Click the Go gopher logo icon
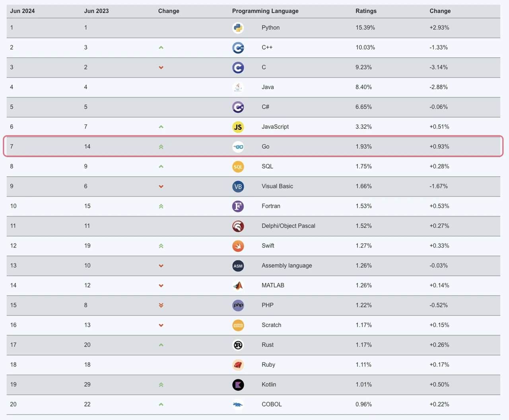 [238, 147]
